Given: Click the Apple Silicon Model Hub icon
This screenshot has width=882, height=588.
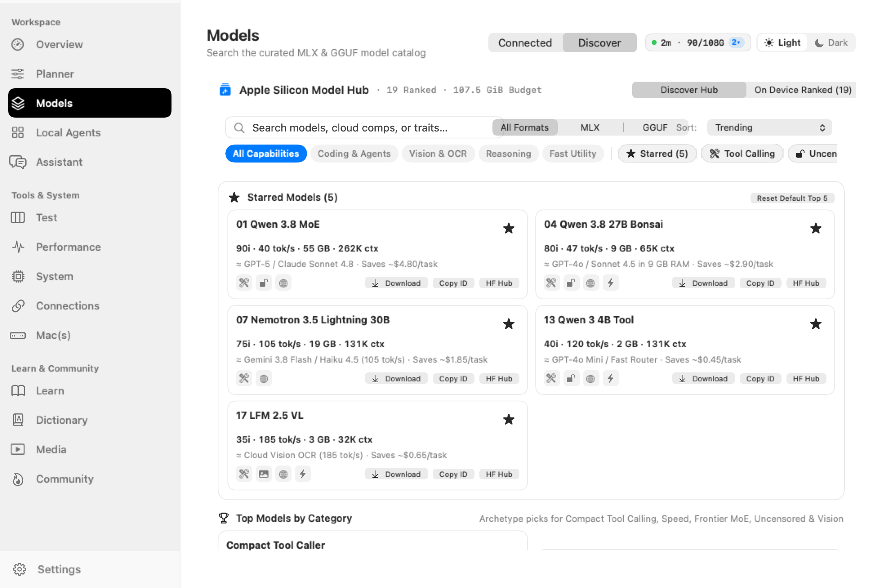Looking at the screenshot, I should (x=225, y=90).
